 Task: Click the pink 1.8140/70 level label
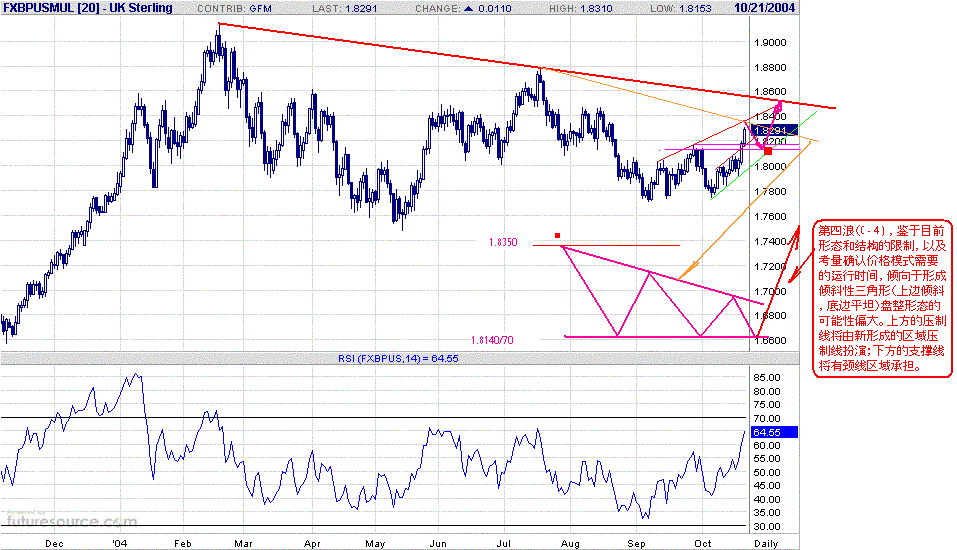point(492,341)
